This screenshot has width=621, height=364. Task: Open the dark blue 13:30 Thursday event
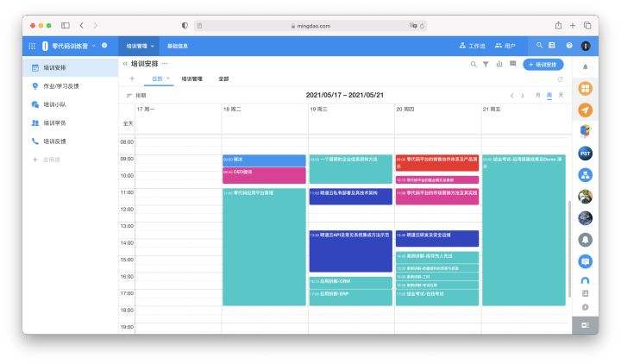[x=437, y=238]
